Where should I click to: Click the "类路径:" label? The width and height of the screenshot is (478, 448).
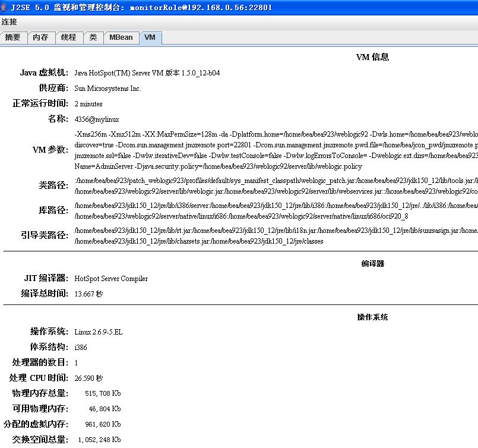coord(53,185)
